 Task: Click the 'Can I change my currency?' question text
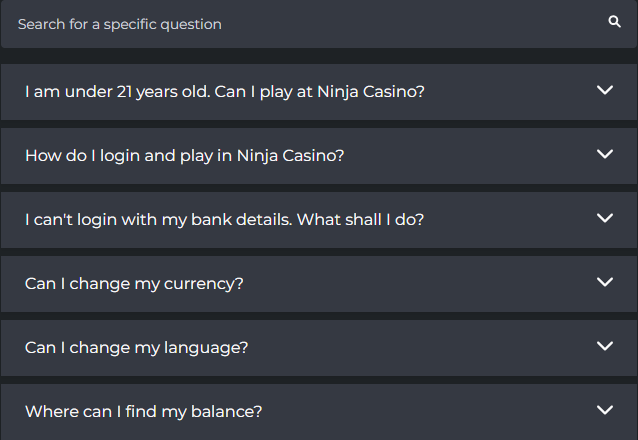(x=134, y=284)
